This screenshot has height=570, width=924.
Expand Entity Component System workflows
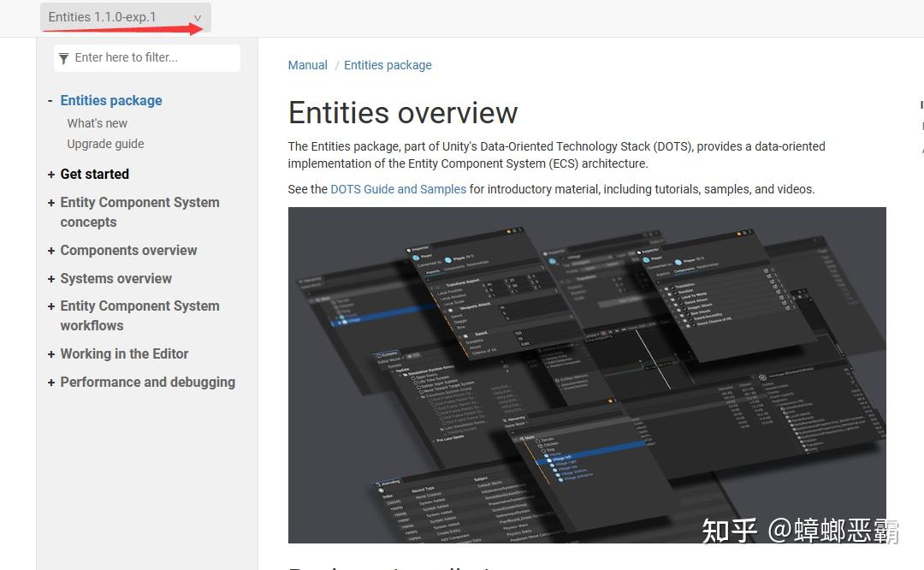[50, 306]
